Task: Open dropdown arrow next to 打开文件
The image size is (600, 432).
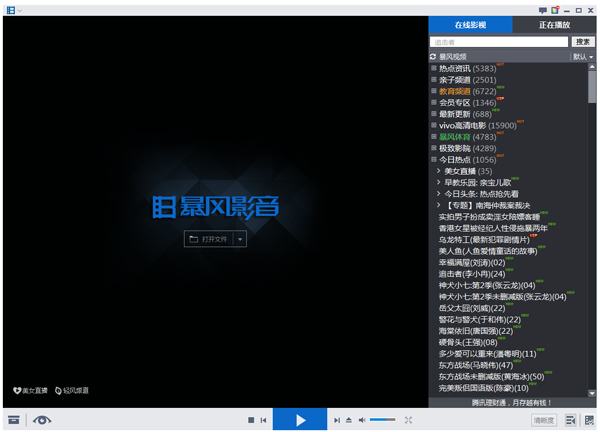Action: point(240,239)
